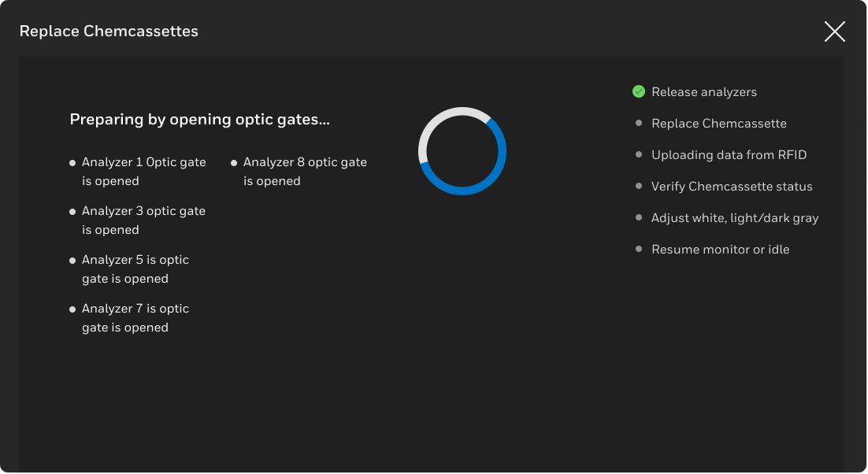
Task: Click the Analyzer 7 optic gate status text
Action: point(135,318)
